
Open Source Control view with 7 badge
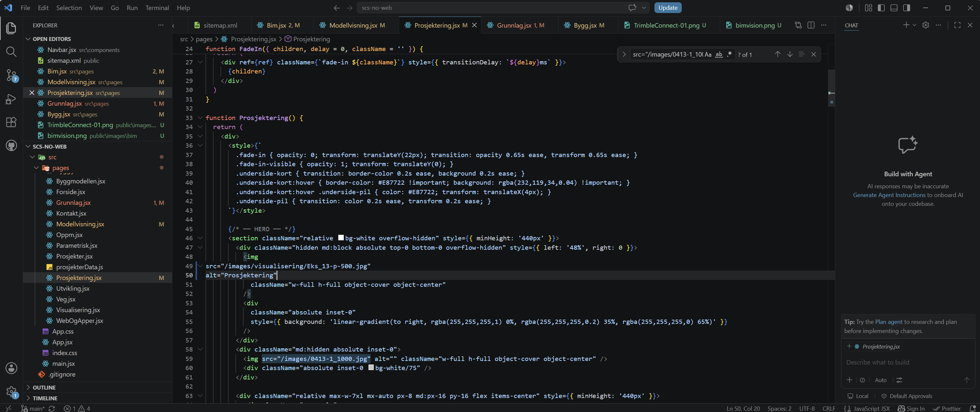pos(11,75)
